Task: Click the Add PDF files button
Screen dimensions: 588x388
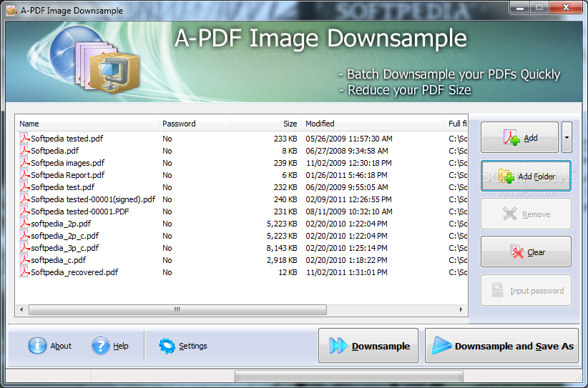Action: (x=519, y=137)
